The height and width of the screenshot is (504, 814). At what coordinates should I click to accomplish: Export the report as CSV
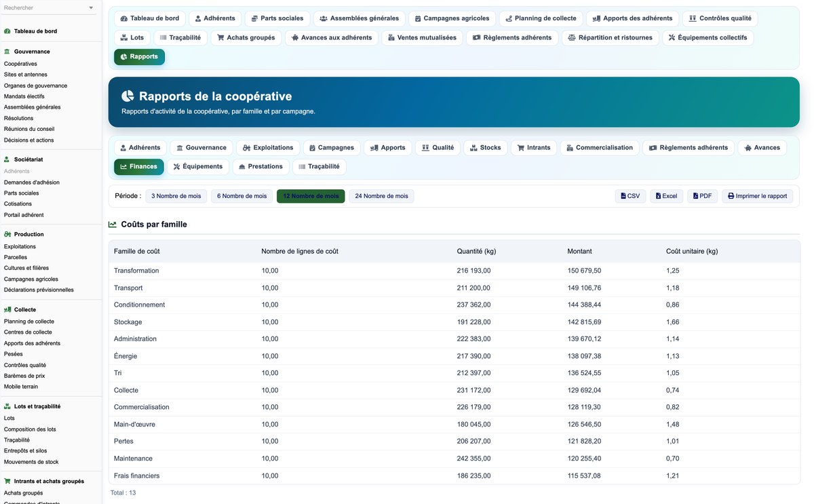(631, 196)
